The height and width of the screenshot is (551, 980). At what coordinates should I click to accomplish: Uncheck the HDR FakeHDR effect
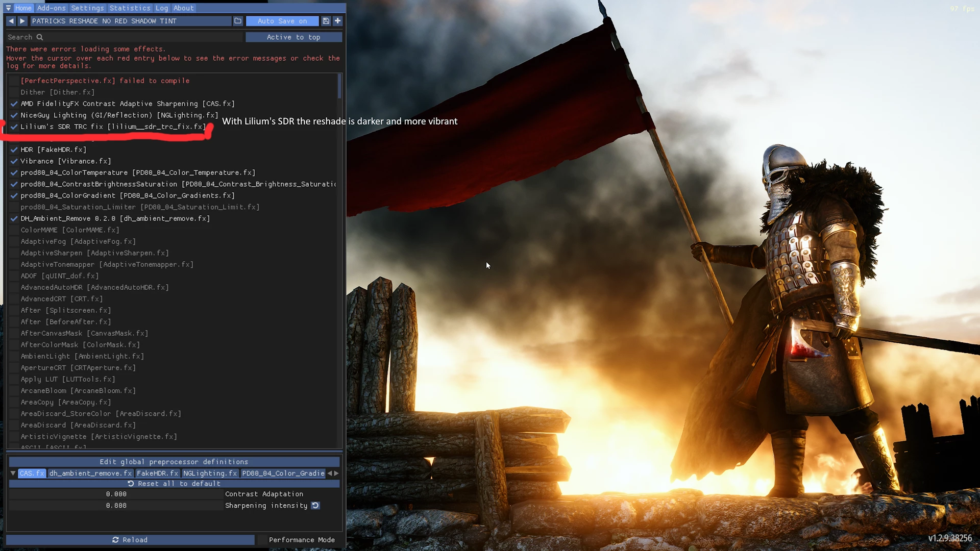(14, 149)
